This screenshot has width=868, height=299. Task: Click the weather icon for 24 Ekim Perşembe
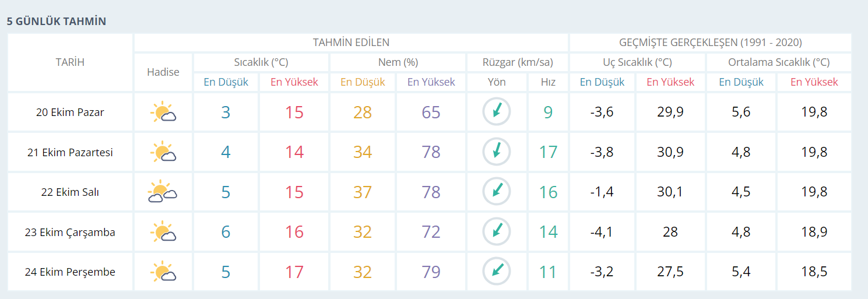click(x=163, y=272)
